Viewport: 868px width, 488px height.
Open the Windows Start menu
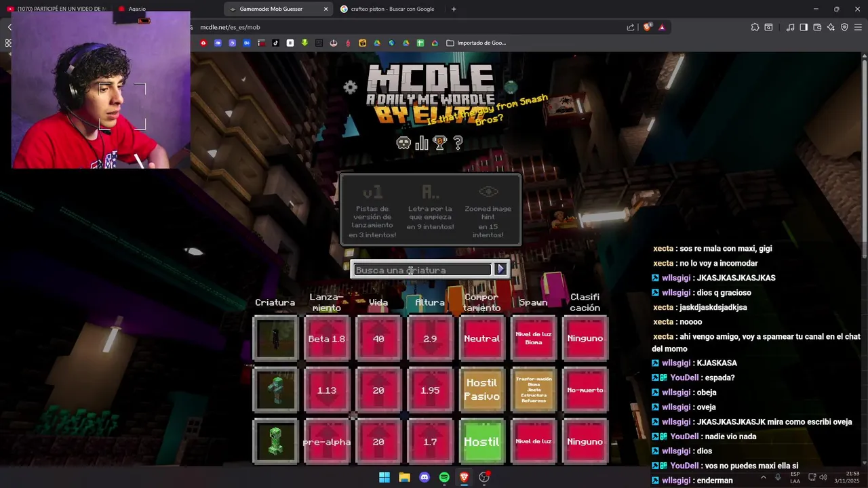[384, 477]
